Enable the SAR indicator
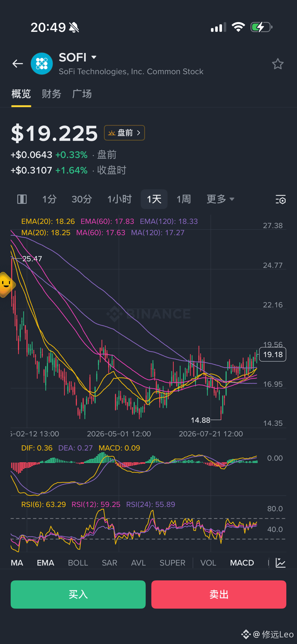The width and height of the screenshot is (297, 644). [109, 563]
